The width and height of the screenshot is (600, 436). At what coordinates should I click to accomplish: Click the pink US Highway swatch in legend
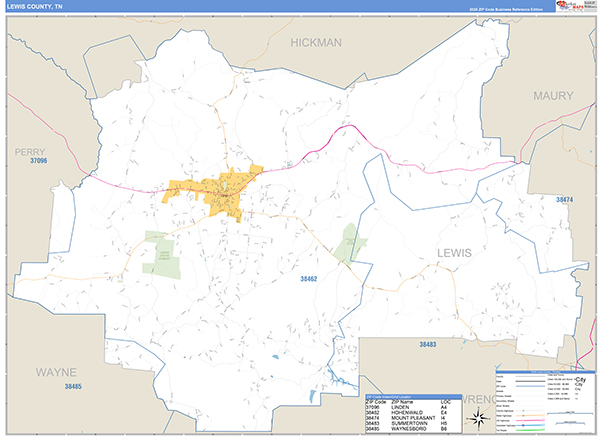pyautogui.click(x=530, y=420)
